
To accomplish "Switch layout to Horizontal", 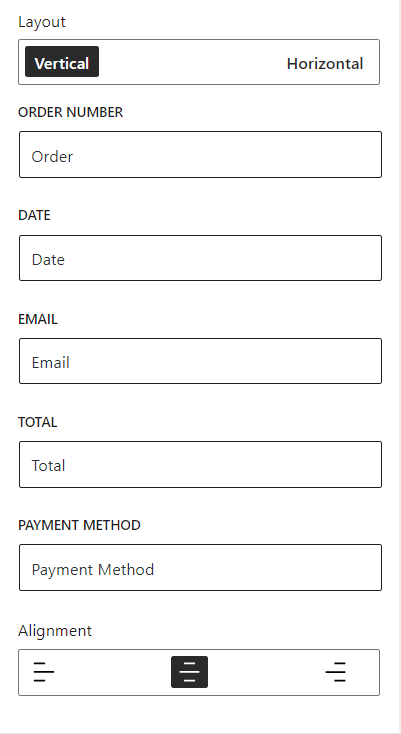I will (325, 64).
